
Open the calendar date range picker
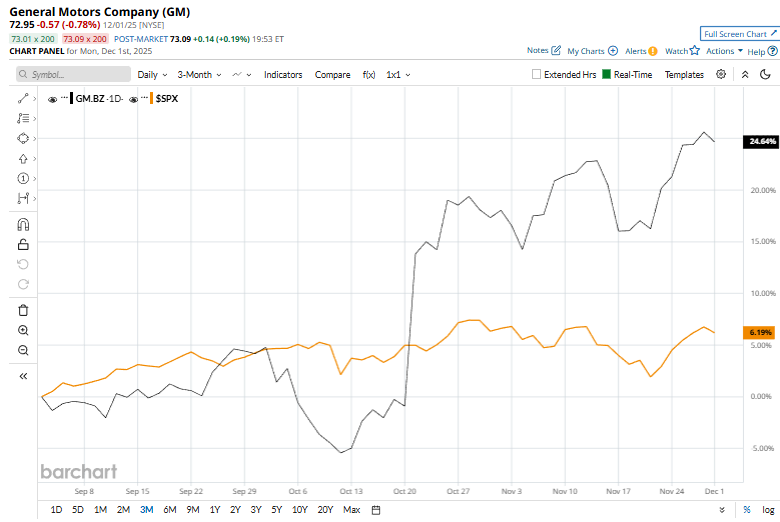[x=376, y=510]
